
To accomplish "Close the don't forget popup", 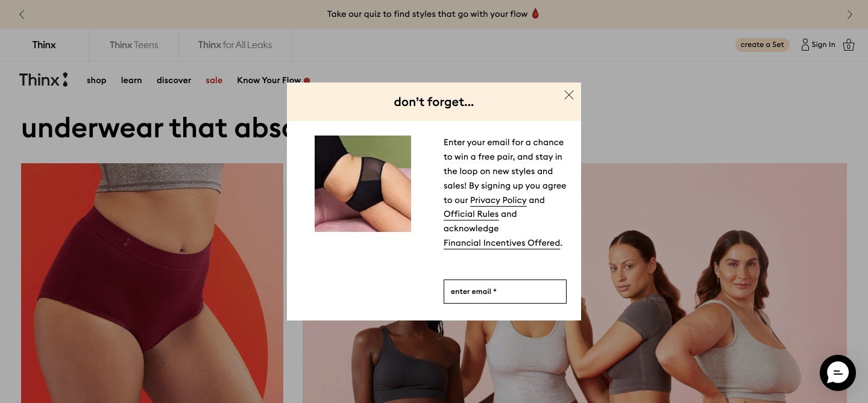I will (x=569, y=95).
